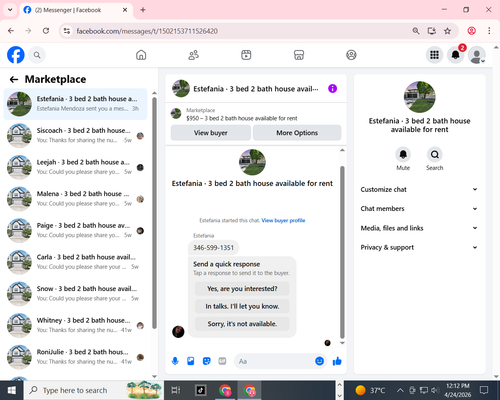
Task: Open the Paige conversation
Action: [75, 230]
